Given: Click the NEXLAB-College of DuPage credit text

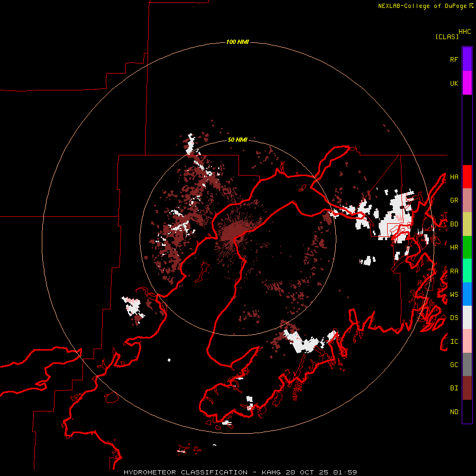Looking at the screenshot, I should pos(422,6).
